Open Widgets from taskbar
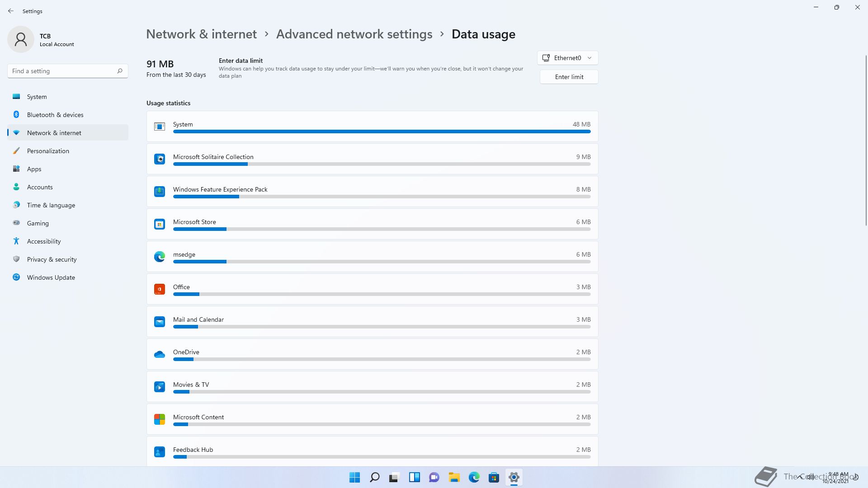Viewport: 868px width, 488px height. tap(415, 477)
